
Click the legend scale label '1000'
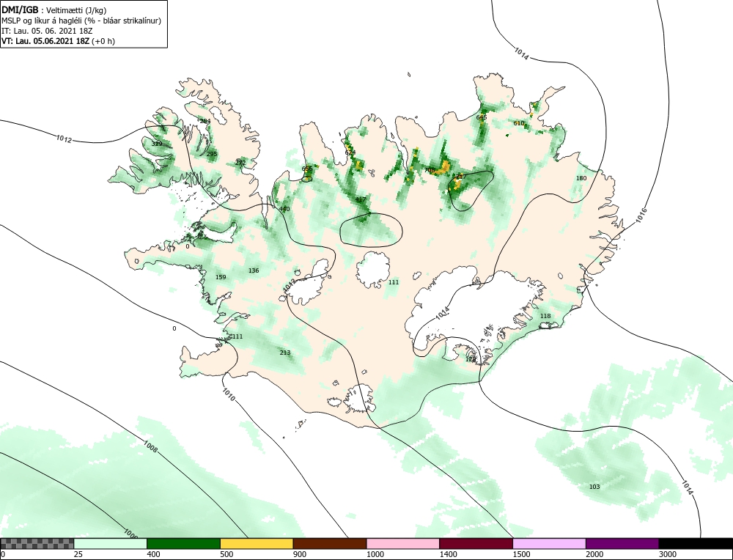pyautogui.click(x=375, y=554)
